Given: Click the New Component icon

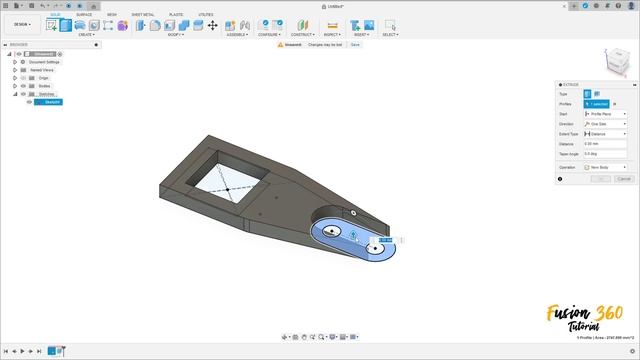Looking at the screenshot, I should pyautogui.click(x=230, y=25).
